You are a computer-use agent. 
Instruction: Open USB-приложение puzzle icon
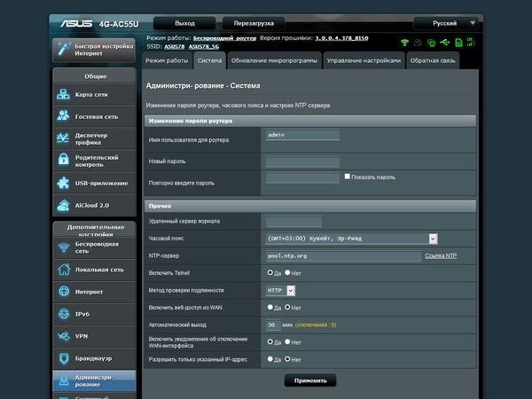64,183
